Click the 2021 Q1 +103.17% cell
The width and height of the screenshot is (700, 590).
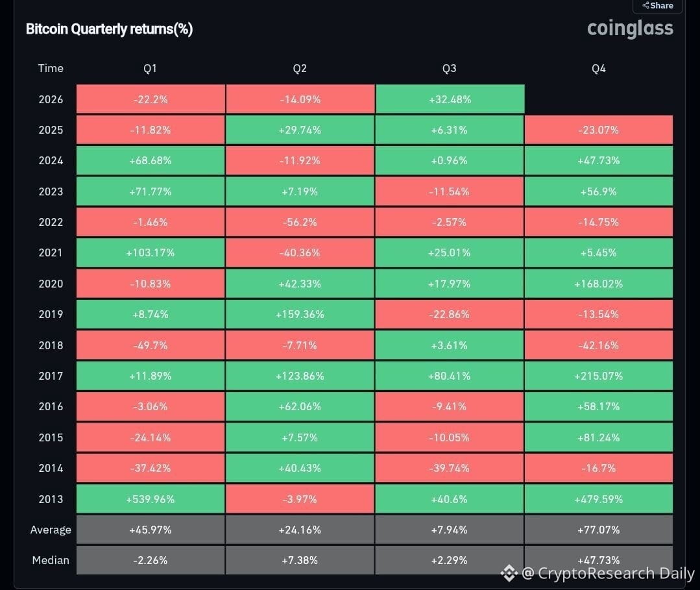(151, 252)
